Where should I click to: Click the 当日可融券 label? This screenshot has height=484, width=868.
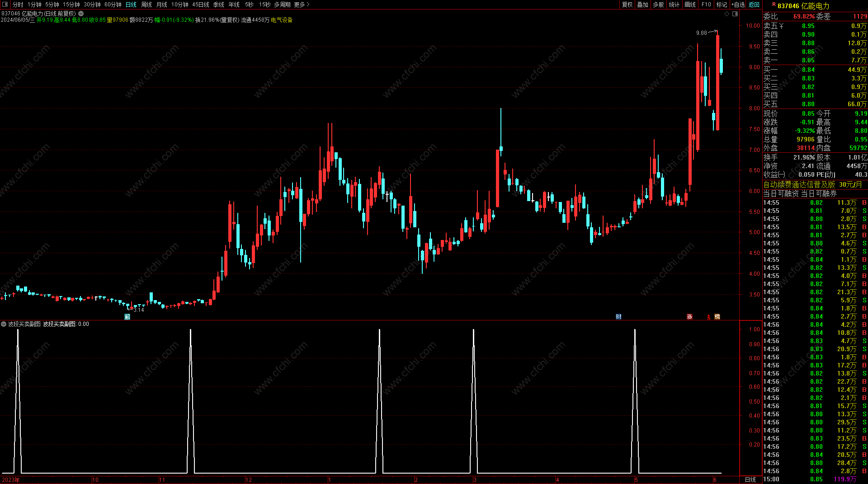819,193
